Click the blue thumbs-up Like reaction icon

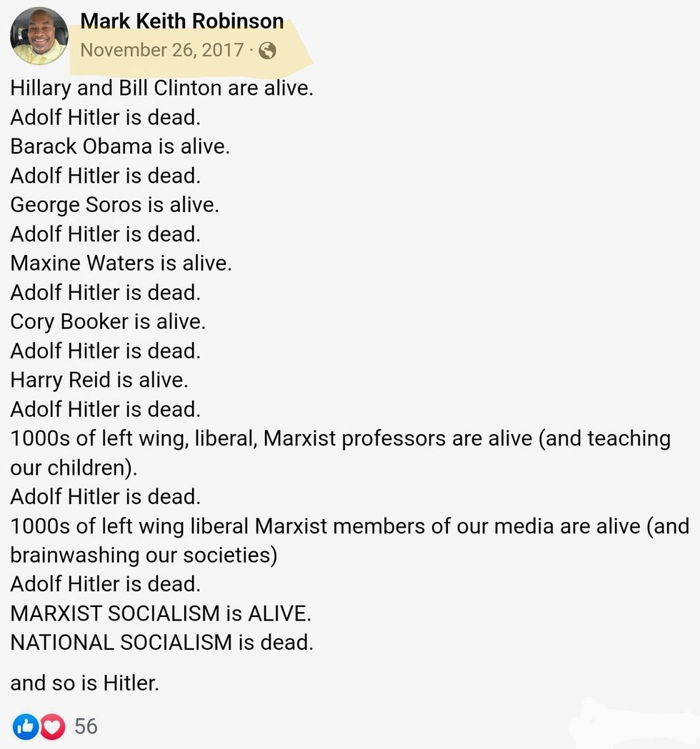pyautogui.click(x=25, y=726)
